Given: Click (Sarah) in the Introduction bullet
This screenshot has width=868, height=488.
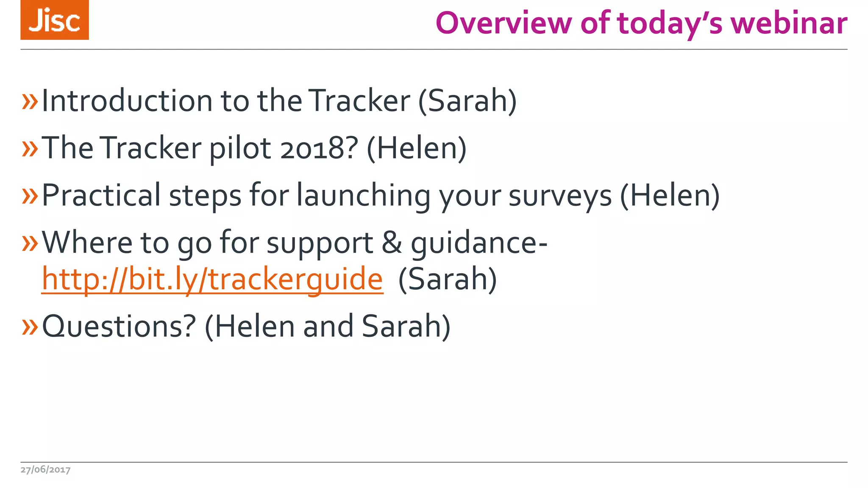Looking at the screenshot, I should click(x=467, y=101).
